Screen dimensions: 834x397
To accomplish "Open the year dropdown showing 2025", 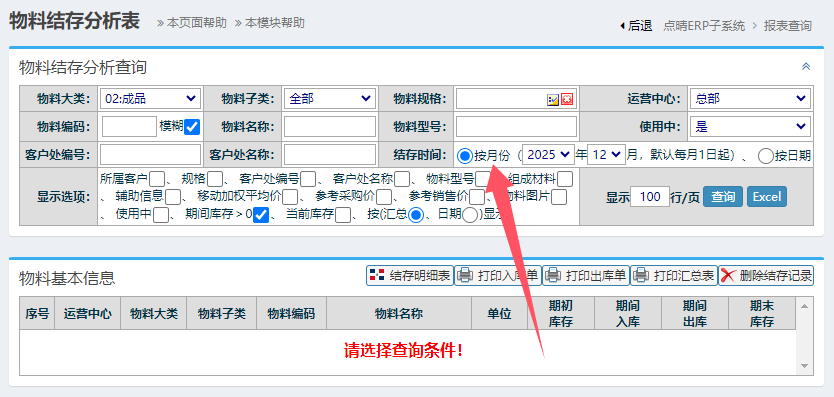I will (549, 155).
